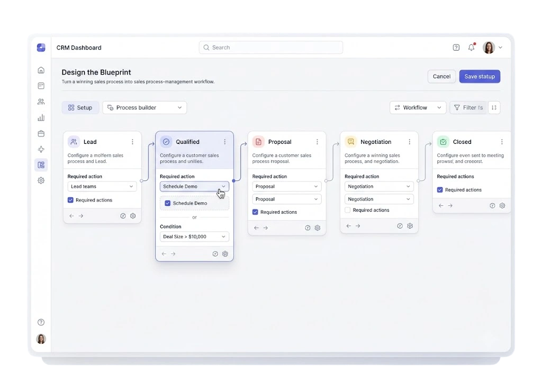Expand the Process builder dropdown
This screenshot has width=542, height=392.
144,107
